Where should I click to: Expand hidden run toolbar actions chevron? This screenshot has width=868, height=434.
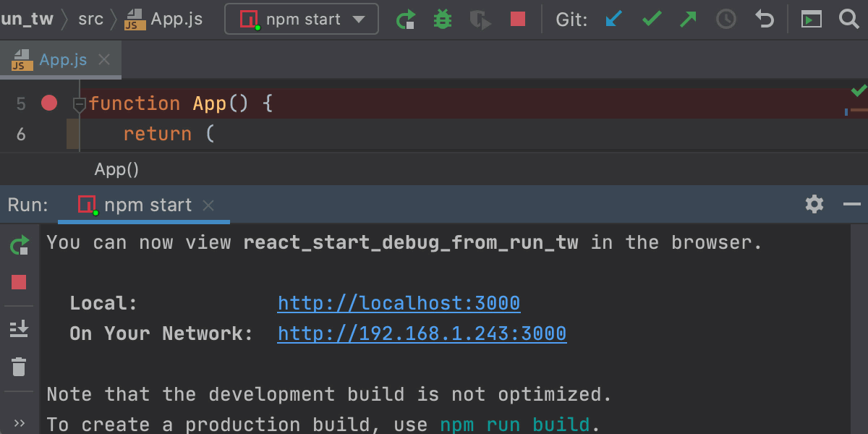[18, 422]
